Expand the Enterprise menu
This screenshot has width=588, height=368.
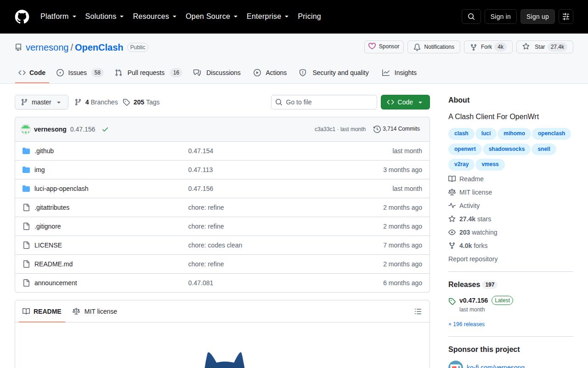(267, 17)
